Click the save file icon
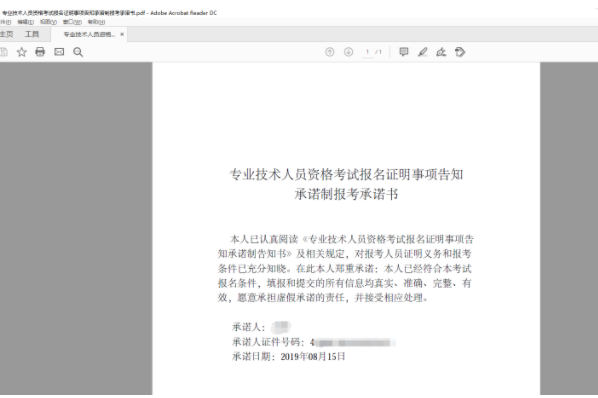Viewport: 598px width, 398px height. [3, 52]
